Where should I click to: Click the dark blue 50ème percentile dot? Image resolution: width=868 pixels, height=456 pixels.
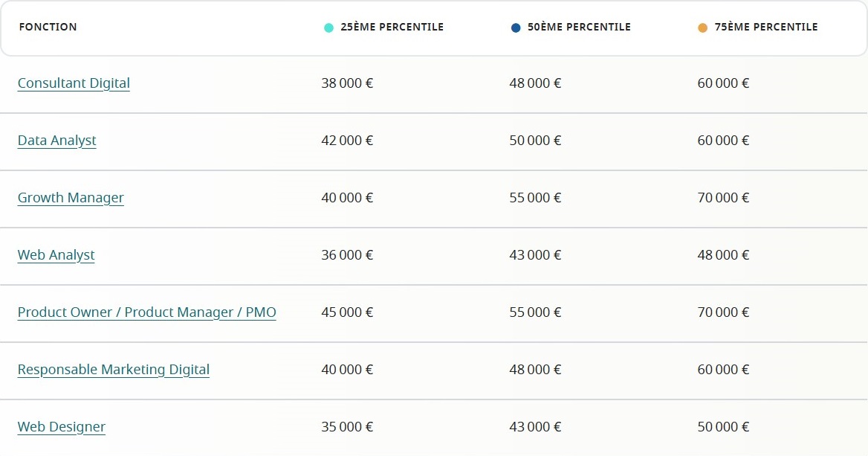coord(516,28)
